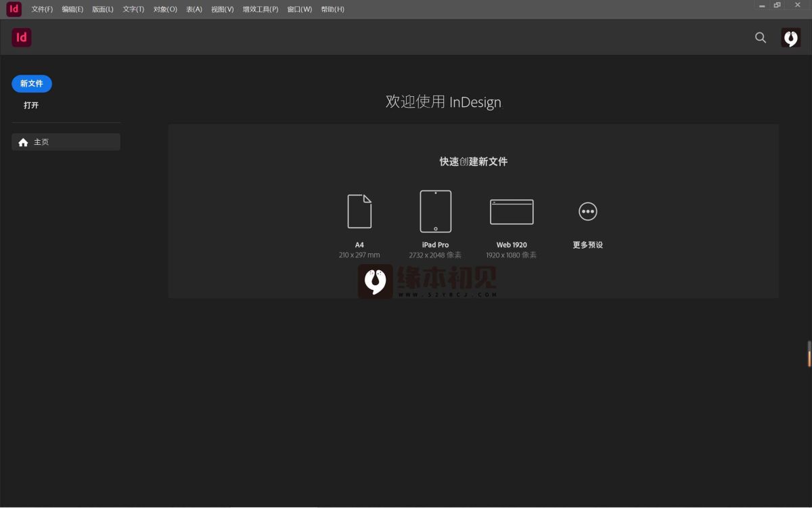Close the InDesign window

797,5
